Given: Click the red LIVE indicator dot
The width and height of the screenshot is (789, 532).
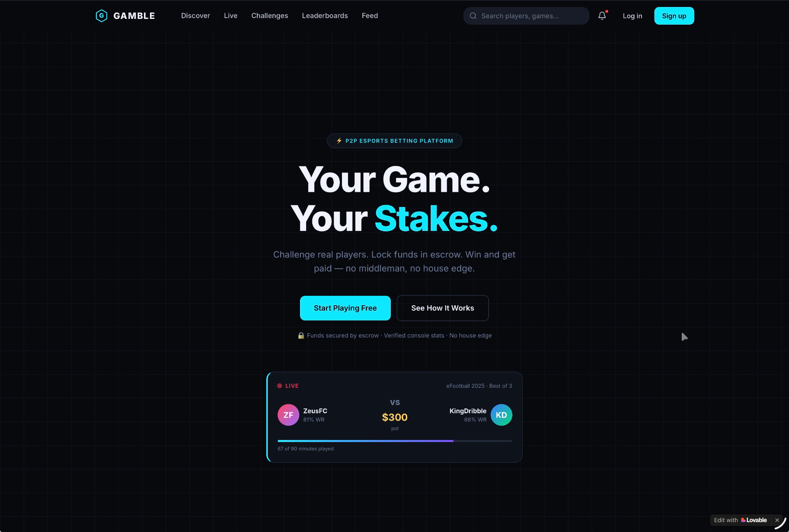Looking at the screenshot, I should point(279,386).
